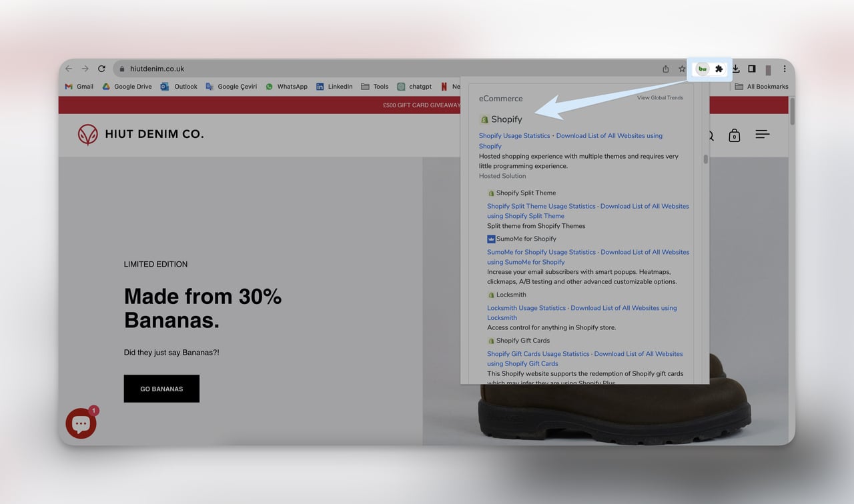The width and height of the screenshot is (854, 504).
Task: Click the Hiut Denim Co. logo
Action: pos(141,134)
